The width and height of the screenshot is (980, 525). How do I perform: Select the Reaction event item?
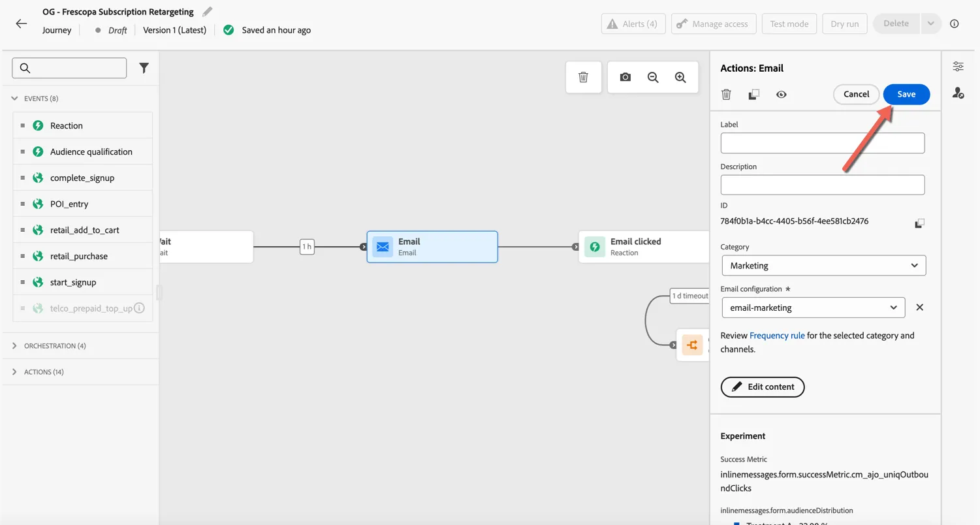click(83, 125)
